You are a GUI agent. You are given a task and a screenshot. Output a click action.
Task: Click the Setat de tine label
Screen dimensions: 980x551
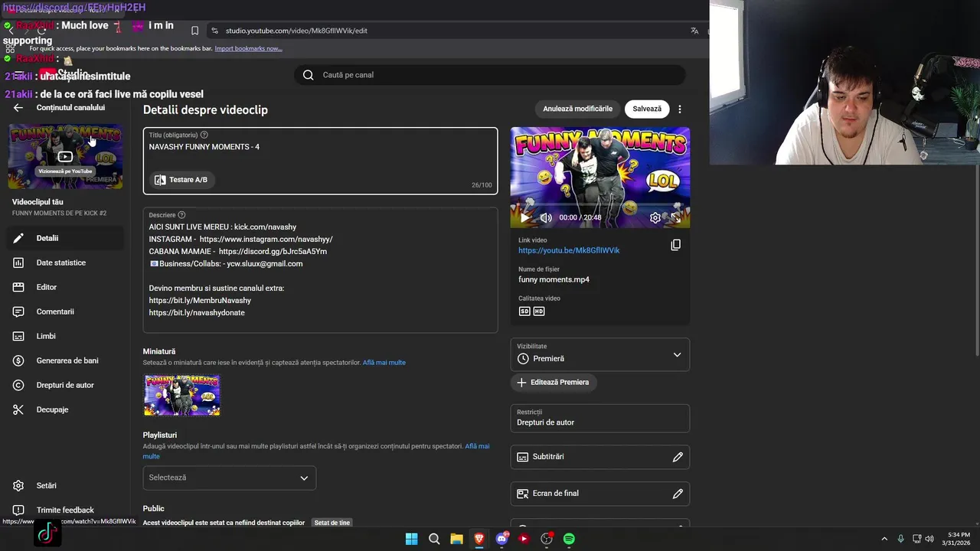[332, 523]
